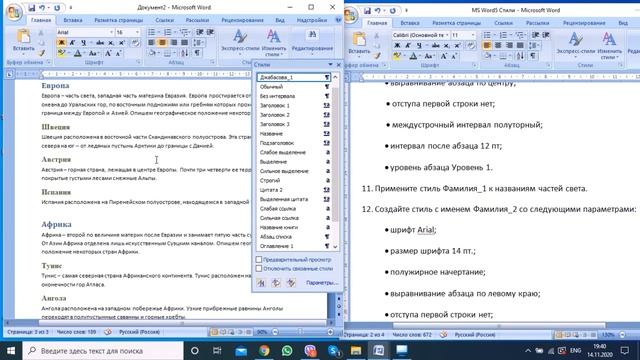Open the Font dialog launcher in the left window
Viewport: 640px width, 360px height.
pyautogui.click(x=138, y=62)
